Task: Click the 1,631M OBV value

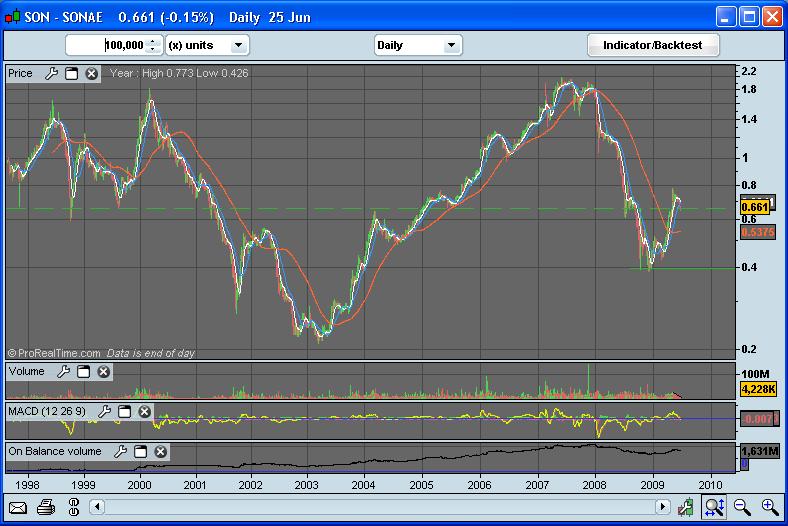Action: 760,451
